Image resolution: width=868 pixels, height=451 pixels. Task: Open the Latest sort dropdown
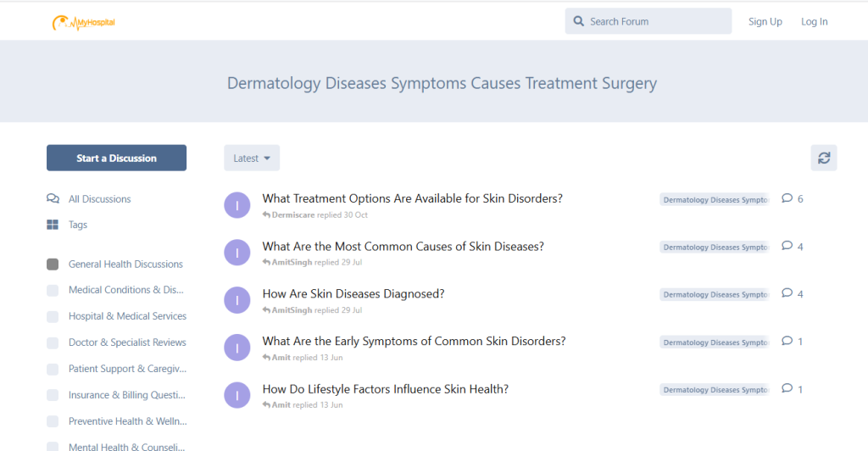click(251, 158)
